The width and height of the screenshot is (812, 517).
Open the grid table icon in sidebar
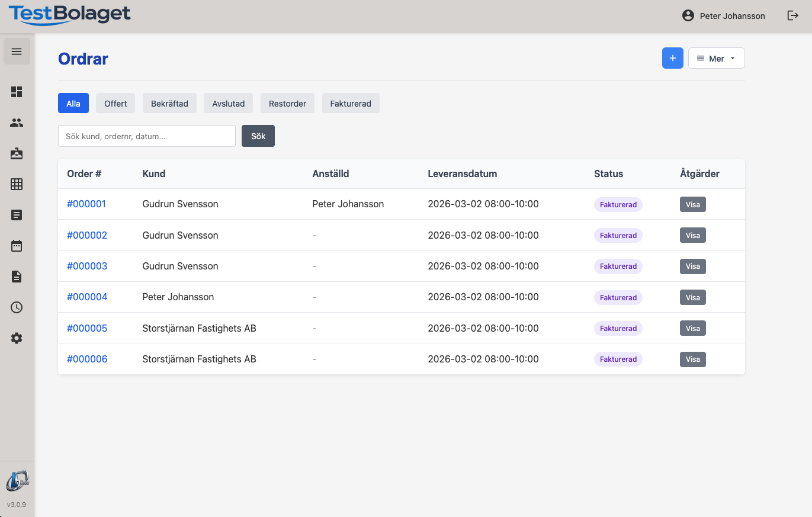17,184
